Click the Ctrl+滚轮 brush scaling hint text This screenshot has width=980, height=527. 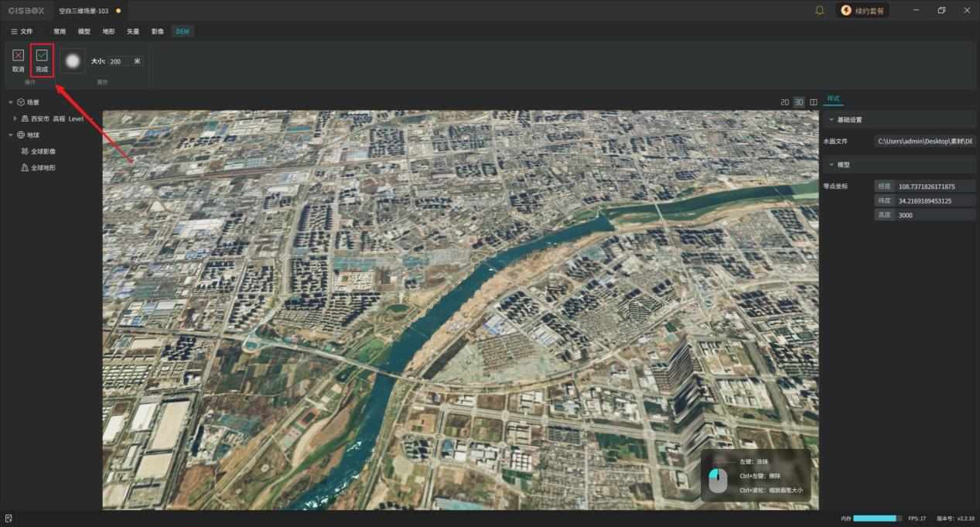[771, 490]
